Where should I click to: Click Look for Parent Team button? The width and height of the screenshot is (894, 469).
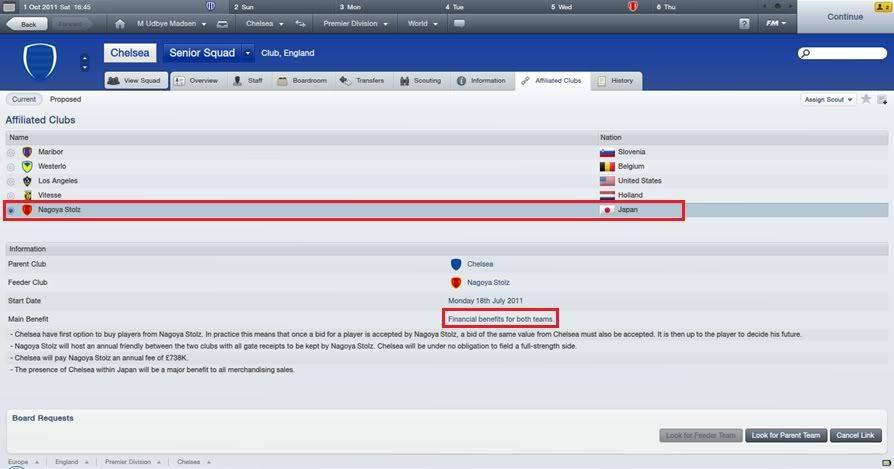click(x=786, y=435)
